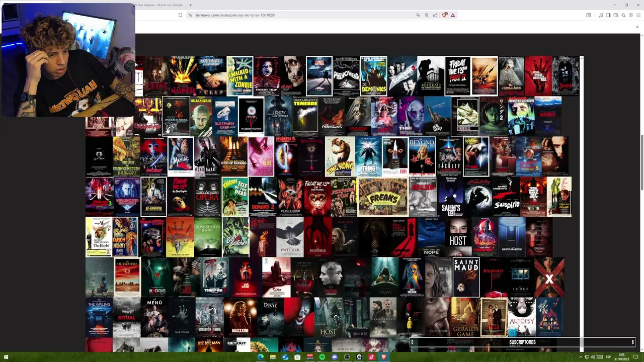The image size is (644, 362).
Task: Open the taskbar clock and date
Action: click(621, 357)
